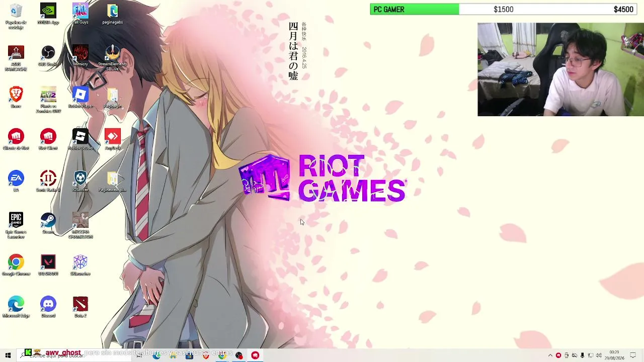This screenshot has width=644, height=362.
Task: Open the AnyDesk desktop shortcut
Action: pyautogui.click(x=112, y=140)
